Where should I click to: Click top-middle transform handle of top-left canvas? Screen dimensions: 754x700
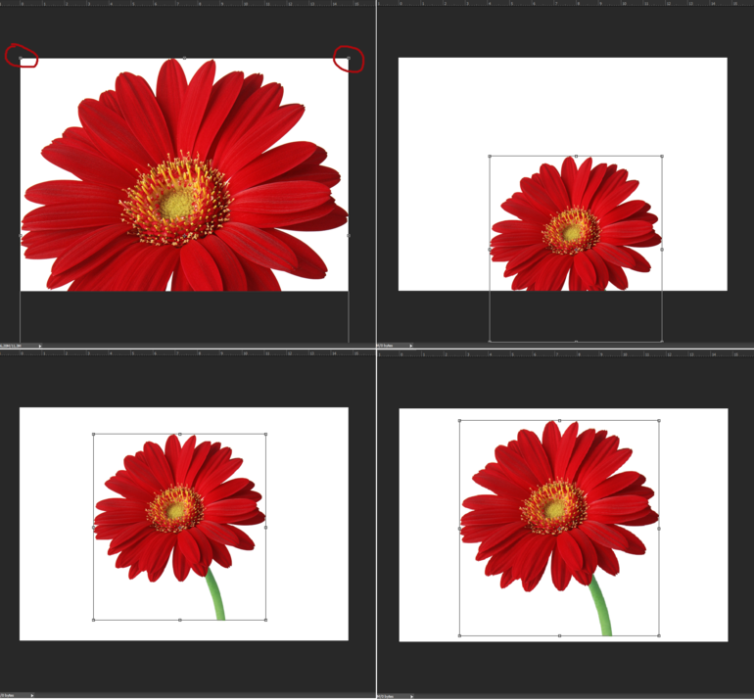tap(185, 58)
